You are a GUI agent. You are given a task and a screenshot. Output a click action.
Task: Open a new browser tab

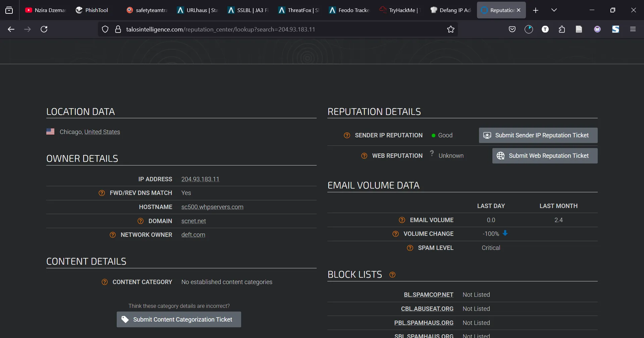(536, 10)
